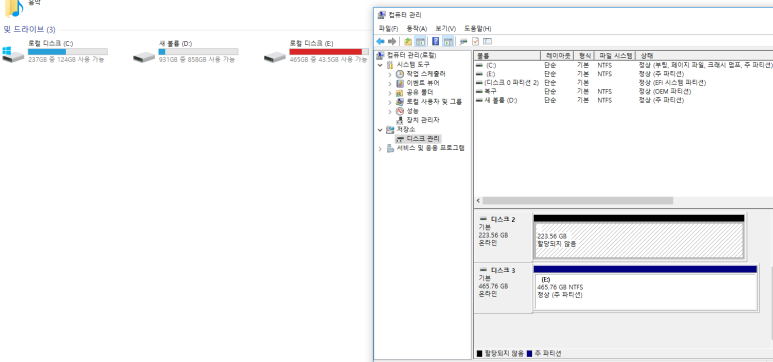Viewport: 773px width, 362px height.
Task: Open the 보기(V) menu
Action: point(445,29)
